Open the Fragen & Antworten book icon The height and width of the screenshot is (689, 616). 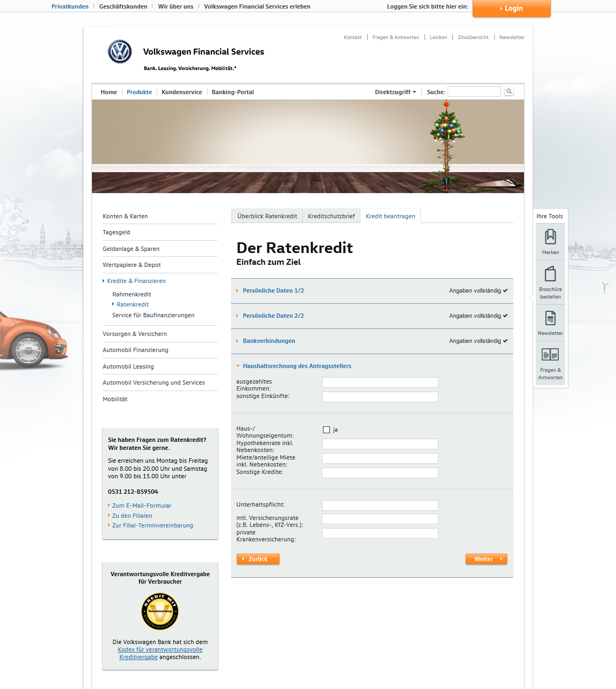(550, 355)
